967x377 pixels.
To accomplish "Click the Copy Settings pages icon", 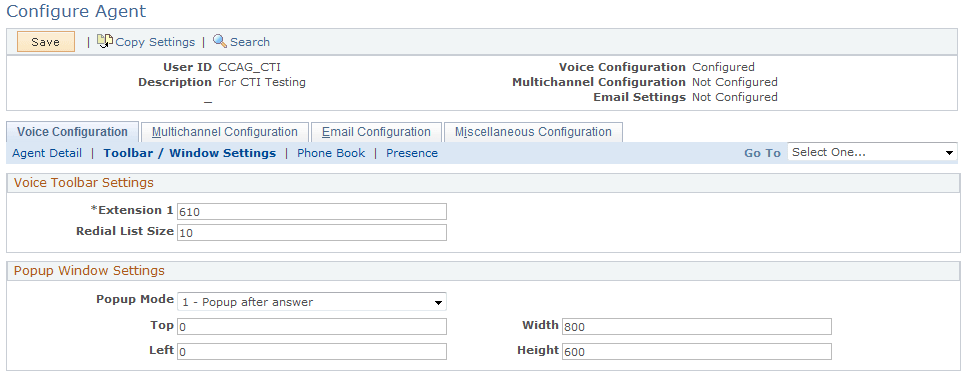I will [105, 41].
